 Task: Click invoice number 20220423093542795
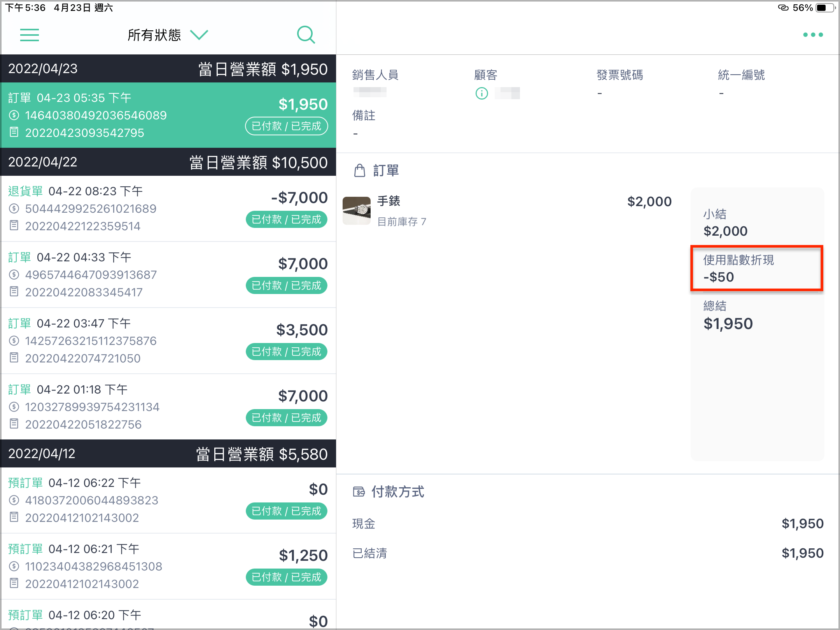pyautogui.click(x=84, y=133)
